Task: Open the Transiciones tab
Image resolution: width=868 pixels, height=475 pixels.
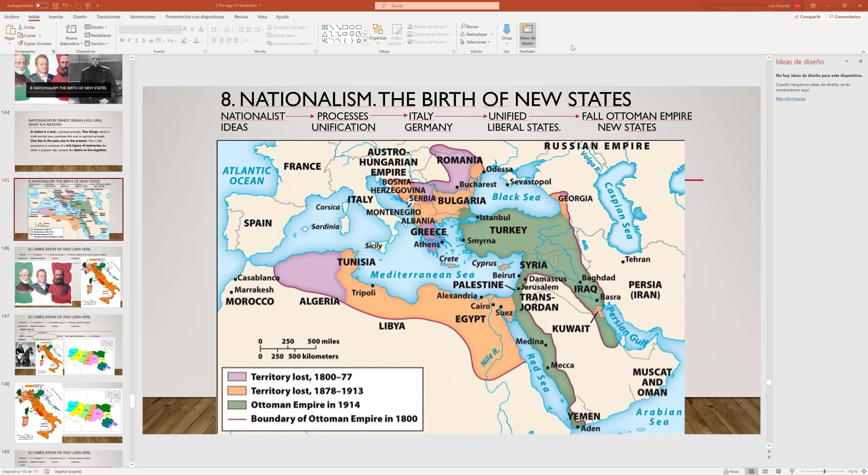Action: click(x=108, y=17)
